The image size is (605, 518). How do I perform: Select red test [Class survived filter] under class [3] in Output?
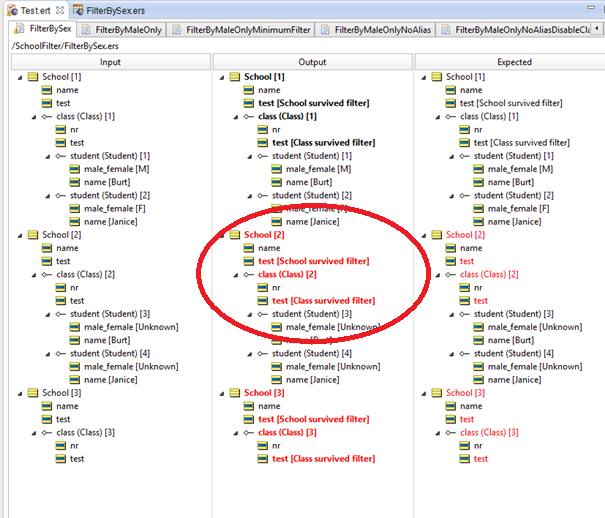[x=324, y=459]
